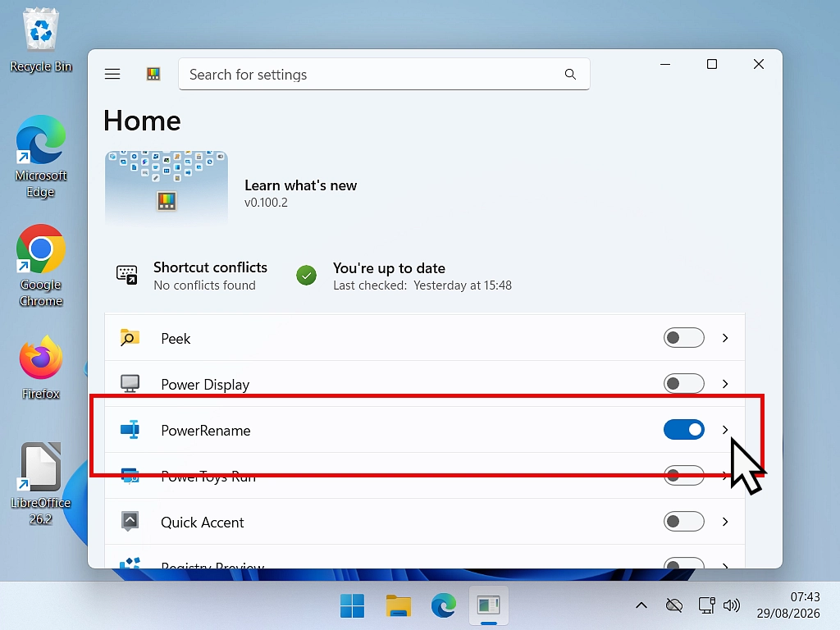Open the Power Display row
Image resolution: width=840 pixels, height=630 pixels.
click(424, 384)
